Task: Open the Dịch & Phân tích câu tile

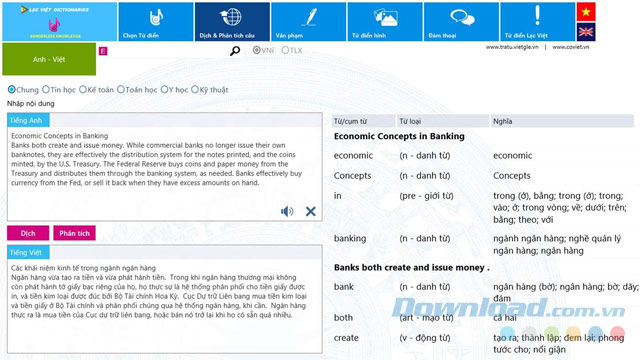Action: coord(232,22)
